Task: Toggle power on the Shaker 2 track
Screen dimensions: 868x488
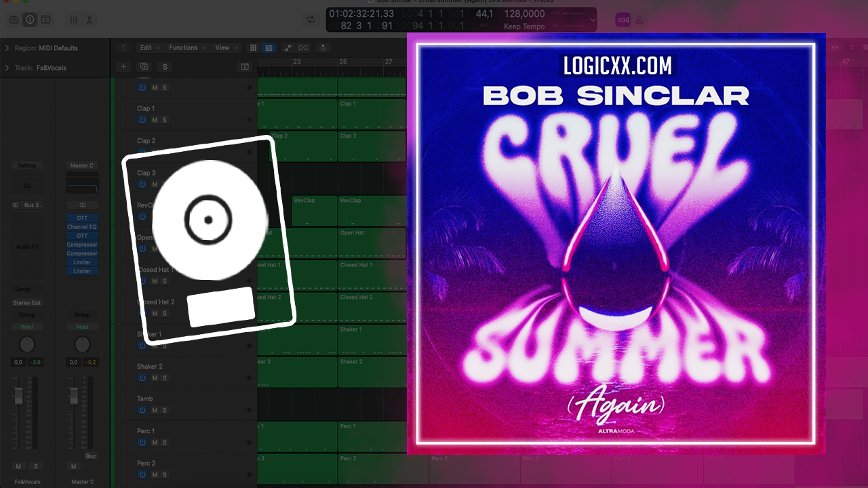Action: point(142,378)
